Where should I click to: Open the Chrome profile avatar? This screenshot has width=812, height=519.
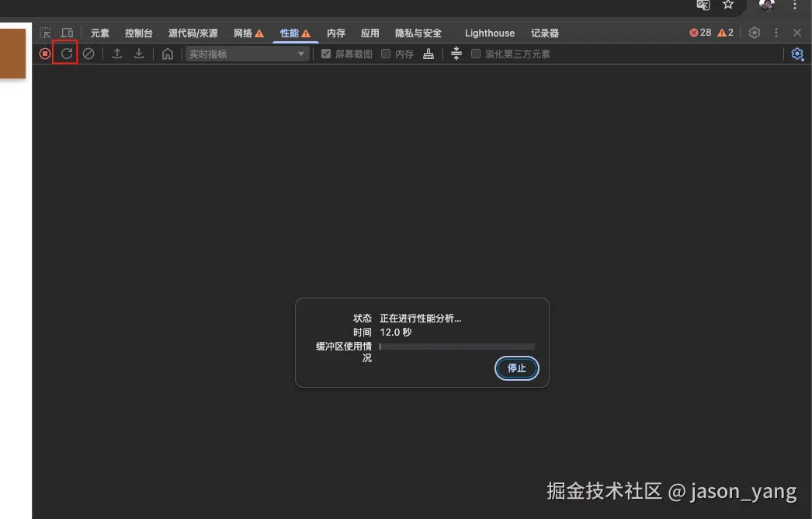click(x=767, y=5)
